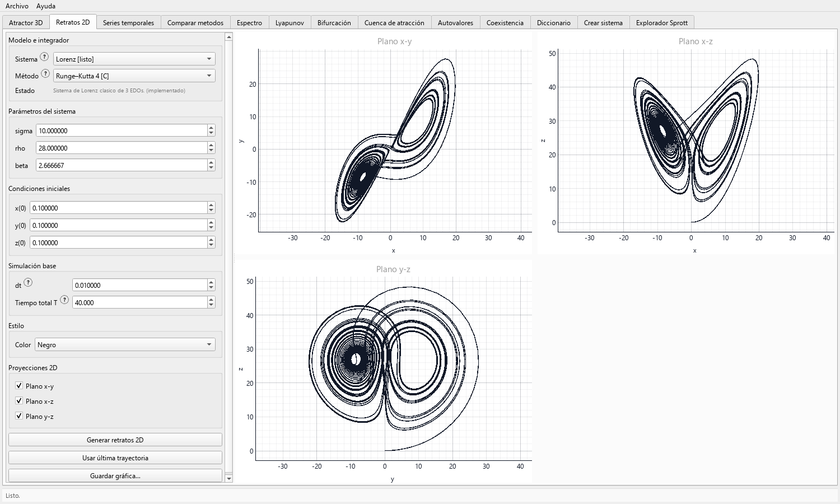Click the Estado description text
This screenshot has width=840, height=504.
119,91
